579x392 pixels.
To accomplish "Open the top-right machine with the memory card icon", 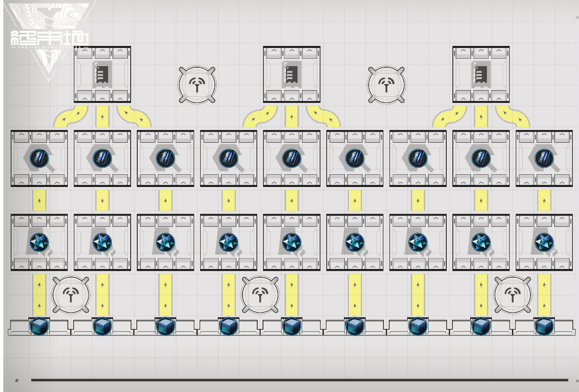I will coord(481,74).
